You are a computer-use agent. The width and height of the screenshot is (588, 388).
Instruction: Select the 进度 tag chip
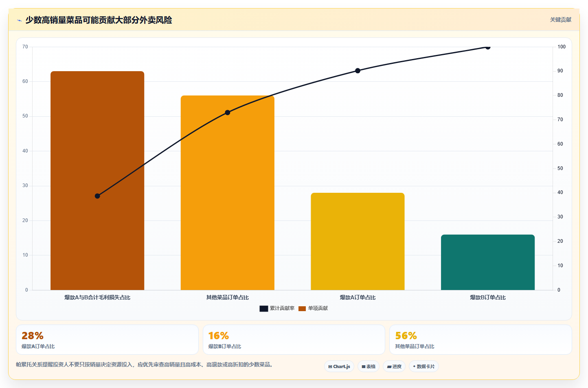click(394, 366)
